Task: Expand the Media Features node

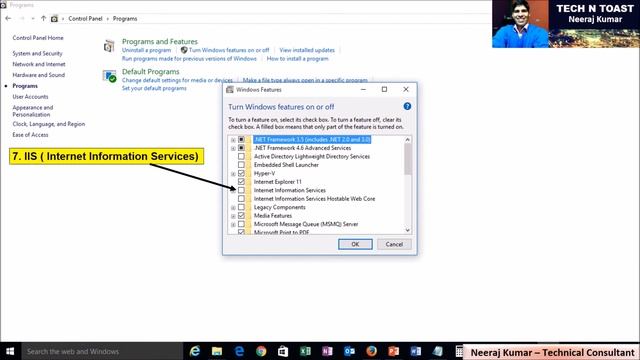Action: tap(233, 216)
